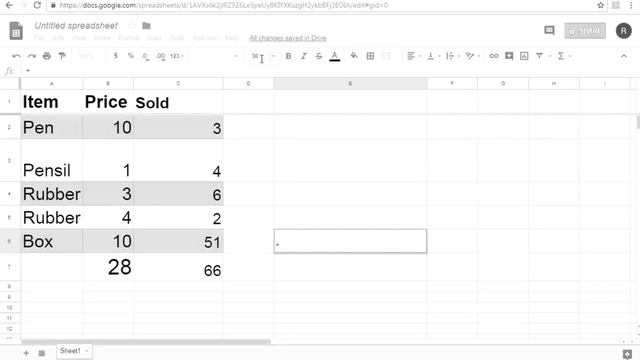Toggle strikethrough formatting

point(319,56)
